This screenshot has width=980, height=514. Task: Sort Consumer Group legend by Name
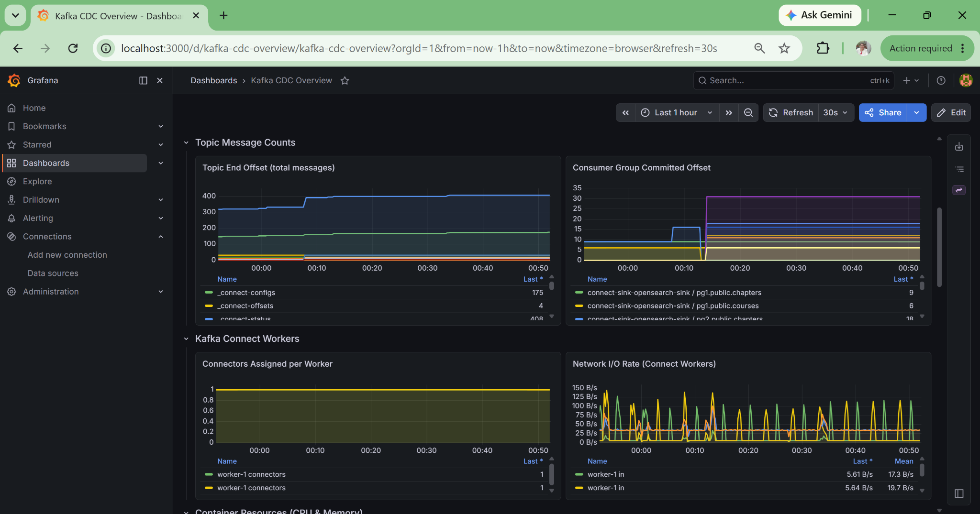(x=597, y=279)
